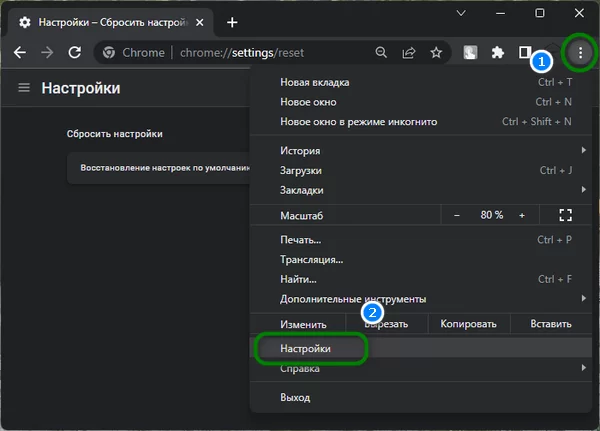Choose Новое окно в режиме инкогнито
Image resolution: width=600 pixels, height=431 pixels.
tap(359, 121)
